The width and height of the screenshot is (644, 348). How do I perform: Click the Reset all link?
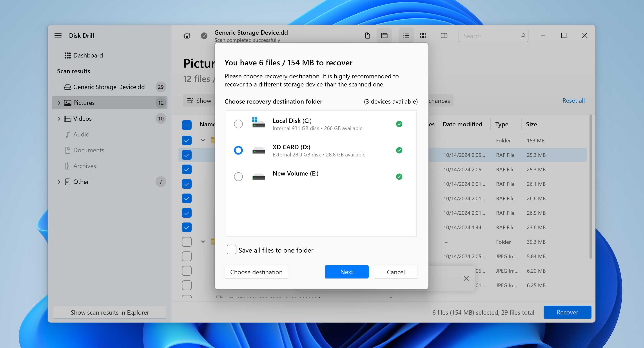tap(573, 101)
